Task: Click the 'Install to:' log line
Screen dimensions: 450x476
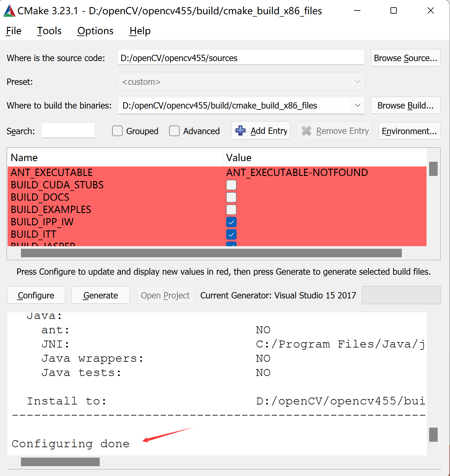Action: tap(67, 401)
